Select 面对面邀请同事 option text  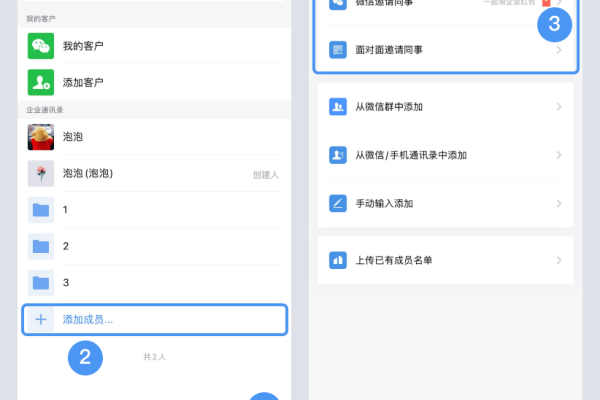(389, 50)
